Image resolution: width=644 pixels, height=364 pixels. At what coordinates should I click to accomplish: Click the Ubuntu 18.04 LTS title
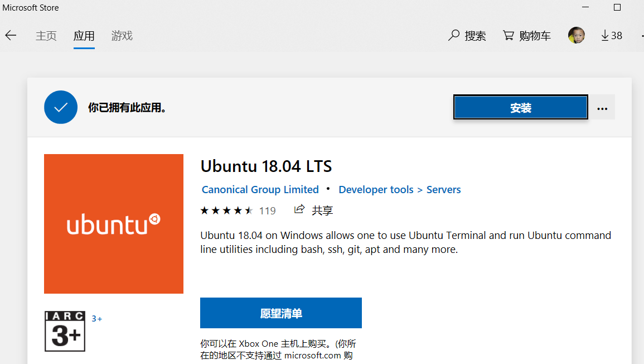266,166
